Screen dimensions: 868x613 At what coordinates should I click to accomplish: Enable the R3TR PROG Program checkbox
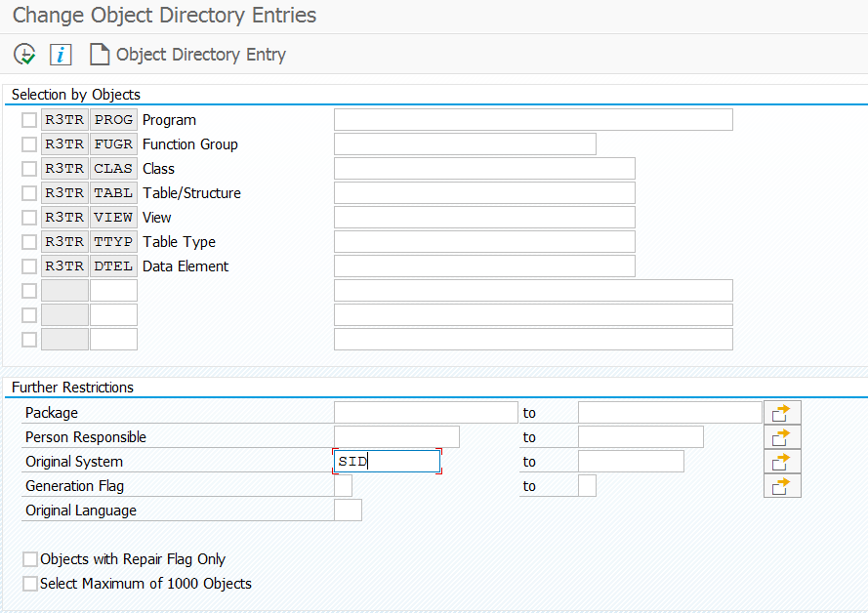[x=29, y=120]
